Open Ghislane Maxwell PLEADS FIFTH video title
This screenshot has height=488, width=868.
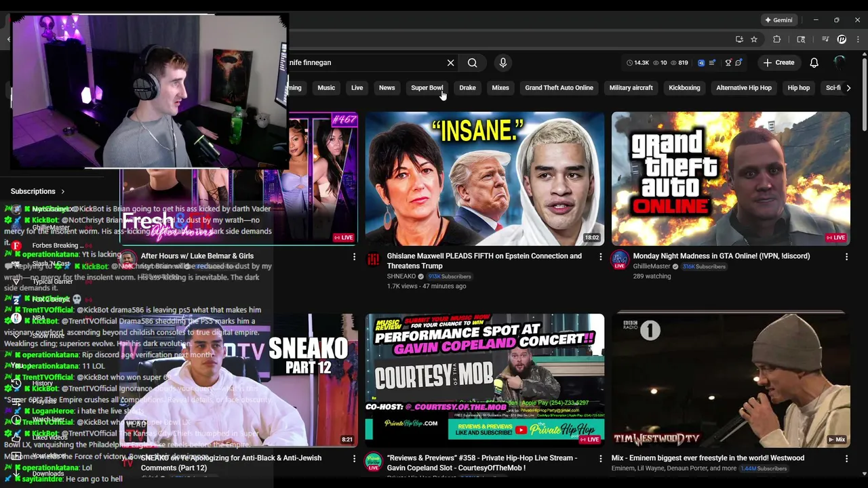point(484,261)
